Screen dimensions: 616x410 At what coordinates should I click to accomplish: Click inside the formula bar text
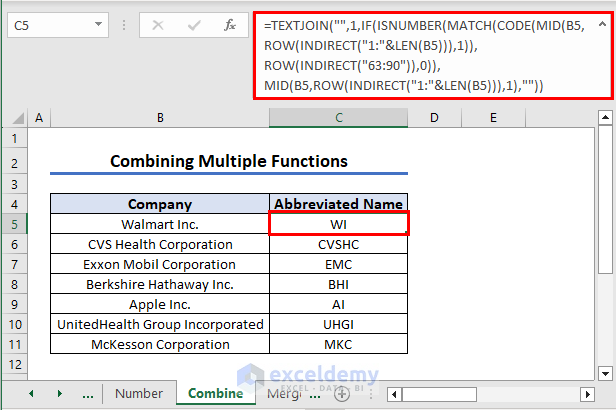pyautogui.click(x=426, y=55)
